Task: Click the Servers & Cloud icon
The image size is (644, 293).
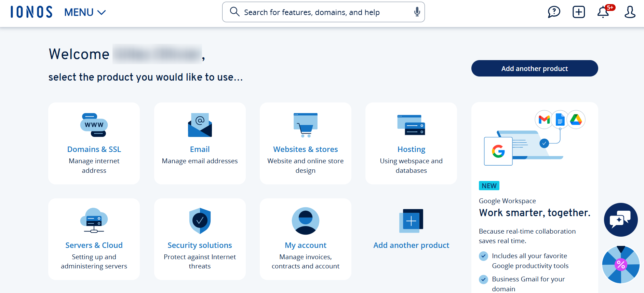Action: (94, 221)
